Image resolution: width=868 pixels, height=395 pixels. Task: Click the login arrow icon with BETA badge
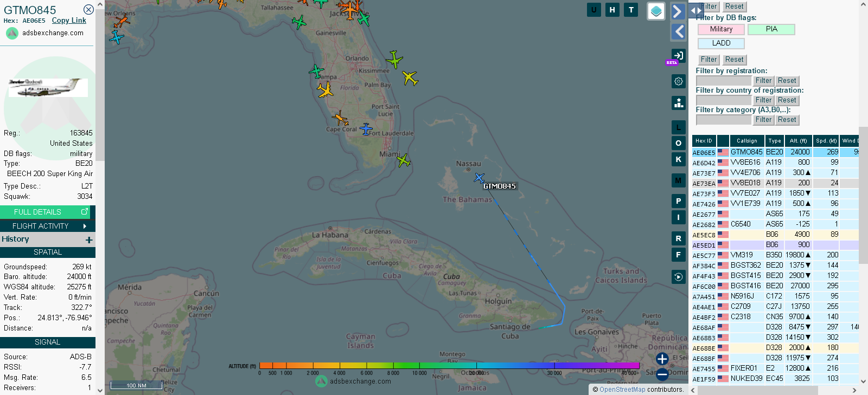[678, 55]
